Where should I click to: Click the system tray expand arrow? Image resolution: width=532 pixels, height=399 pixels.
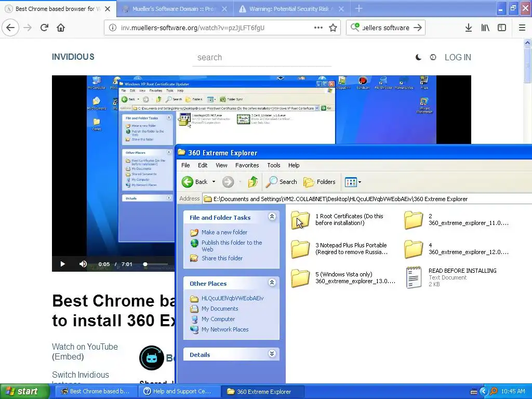[x=484, y=392]
